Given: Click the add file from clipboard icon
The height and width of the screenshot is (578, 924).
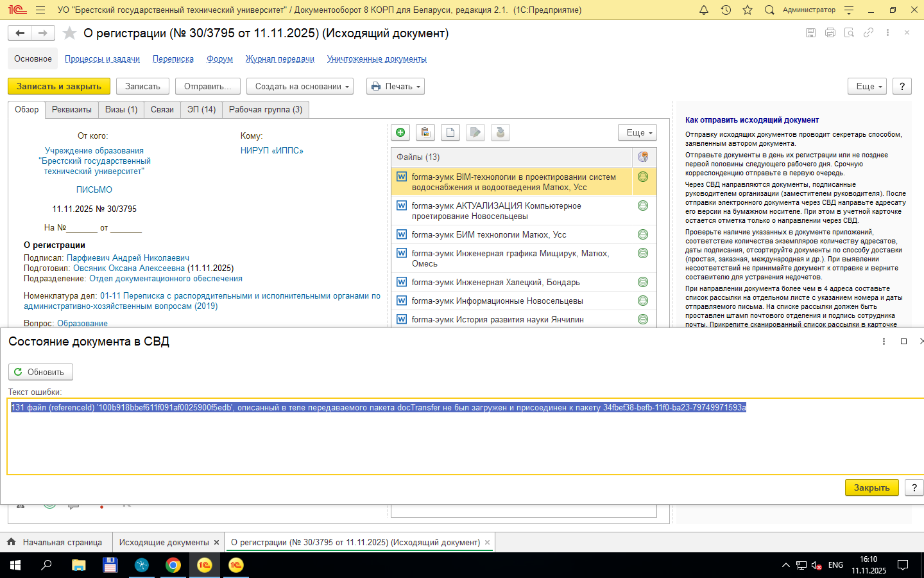Looking at the screenshot, I should point(425,132).
